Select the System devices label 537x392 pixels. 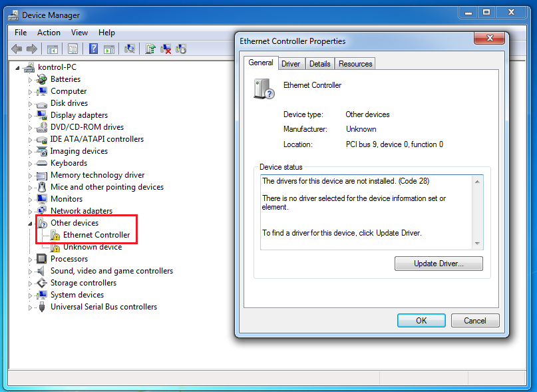[x=77, y=295]
